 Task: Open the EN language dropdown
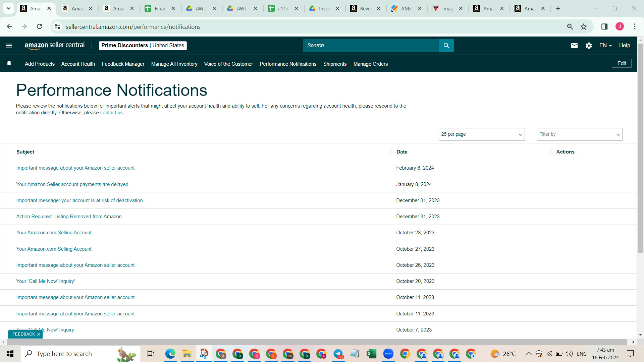tap(605, 46)
